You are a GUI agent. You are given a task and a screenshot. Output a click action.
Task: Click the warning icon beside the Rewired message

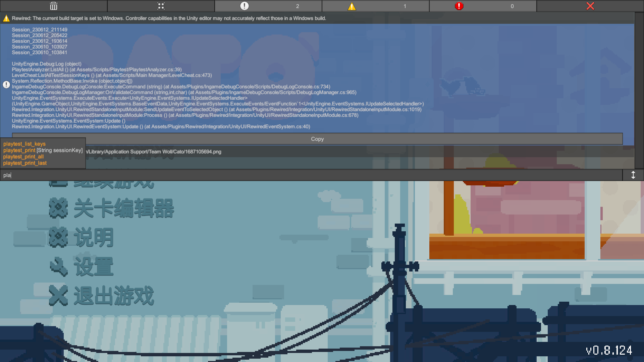click(x=6, y=18)
